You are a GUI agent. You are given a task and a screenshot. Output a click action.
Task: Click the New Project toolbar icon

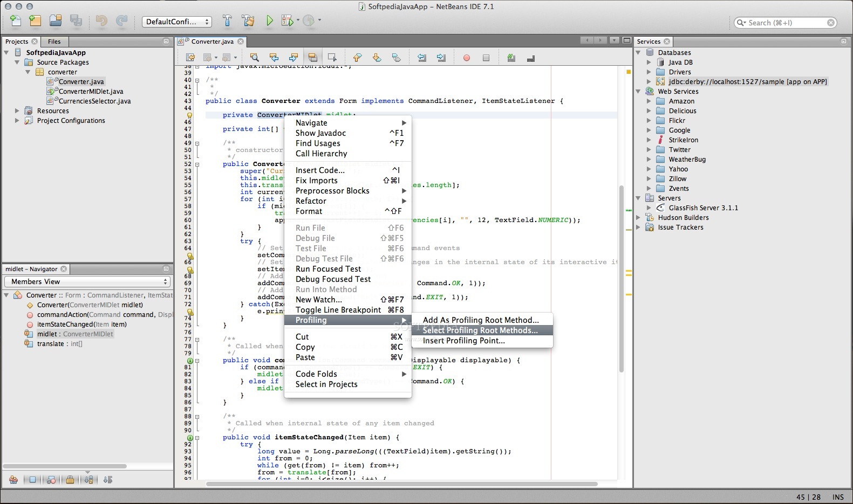(x=35, y=21)
